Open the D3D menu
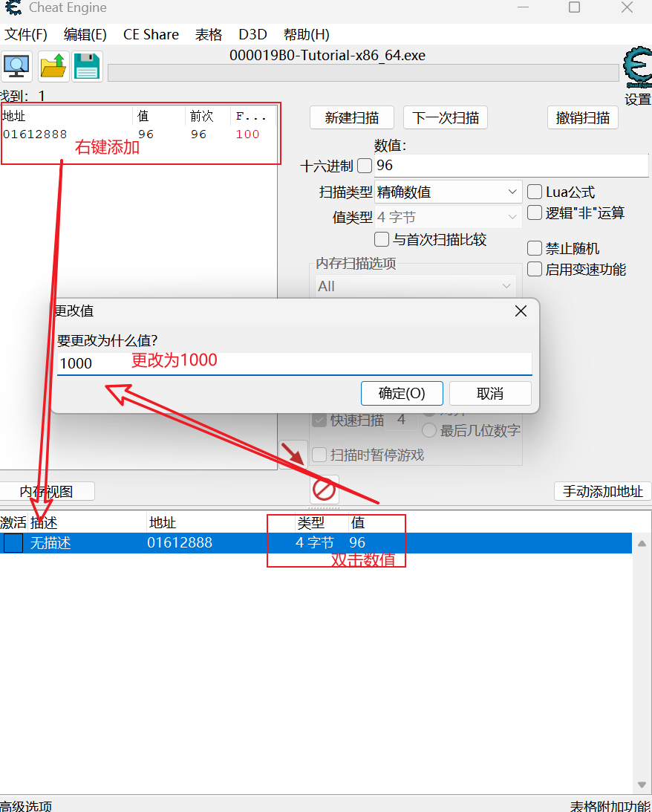 252,34
